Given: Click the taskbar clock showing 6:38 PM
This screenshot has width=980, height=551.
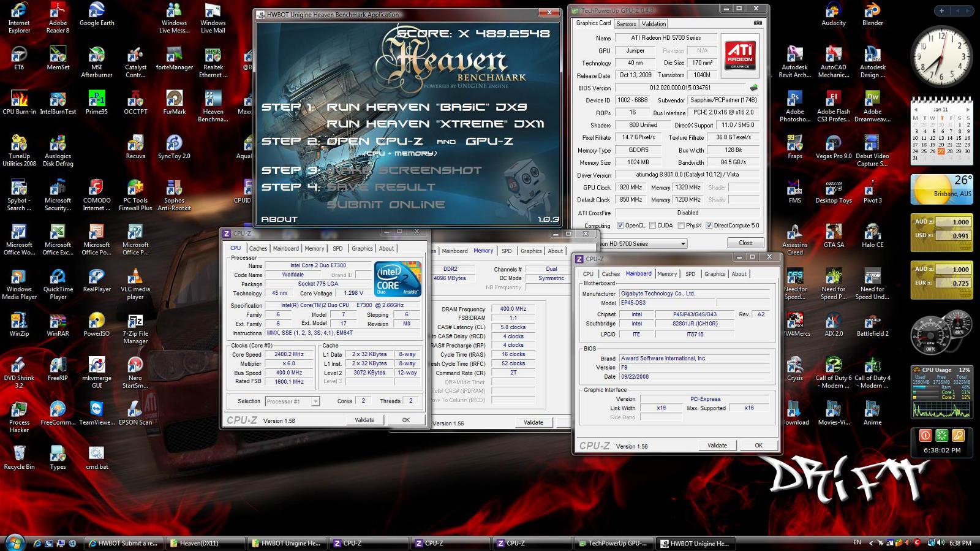Looking at the screenshot, I should [960, 543].
